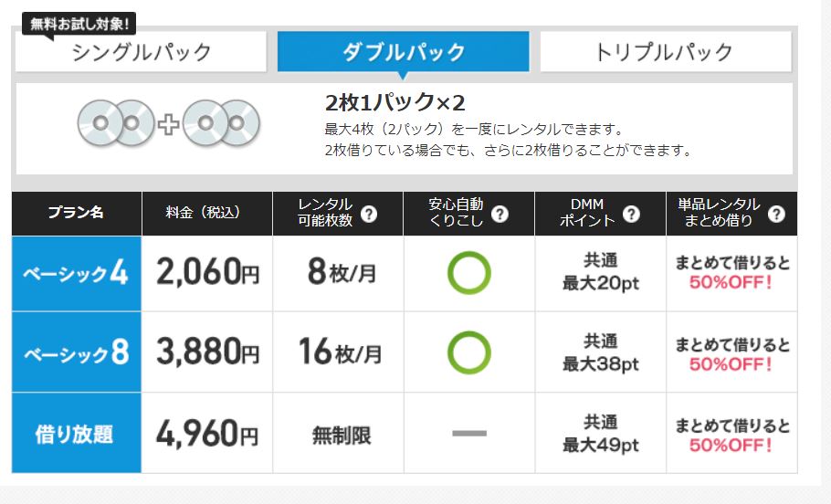Click green circle in ベーシック8 row

(x=469, y=353)
